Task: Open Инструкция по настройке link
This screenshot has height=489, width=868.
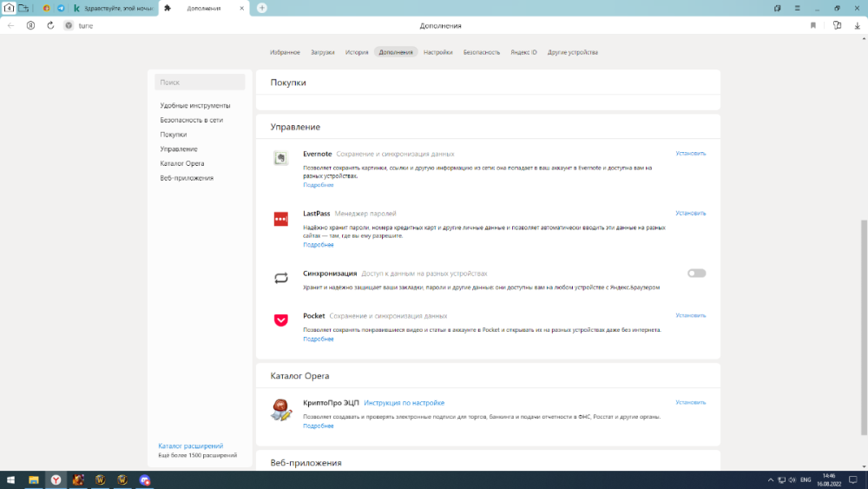Action: 404,403
